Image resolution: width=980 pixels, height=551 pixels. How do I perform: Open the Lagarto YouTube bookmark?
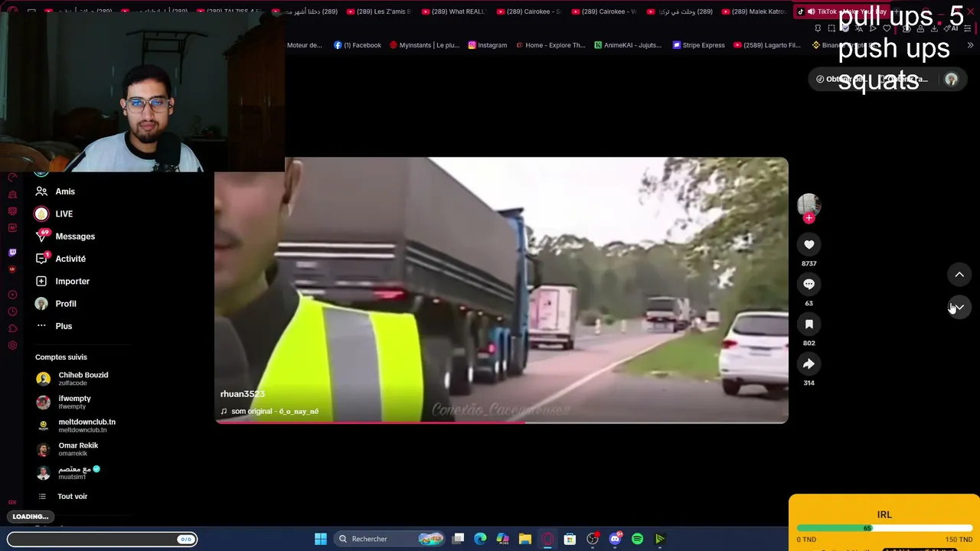pyautogui.click(x=767, y=45)
